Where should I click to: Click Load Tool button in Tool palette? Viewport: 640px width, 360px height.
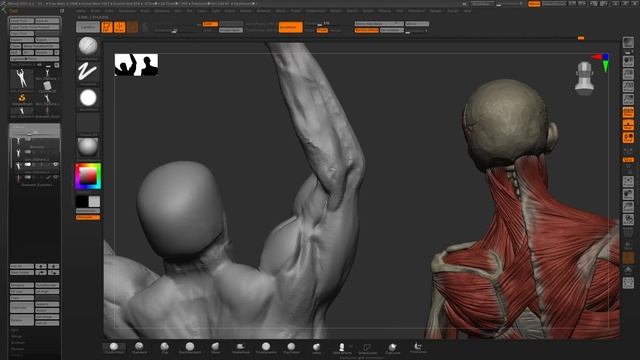point(22,20)
